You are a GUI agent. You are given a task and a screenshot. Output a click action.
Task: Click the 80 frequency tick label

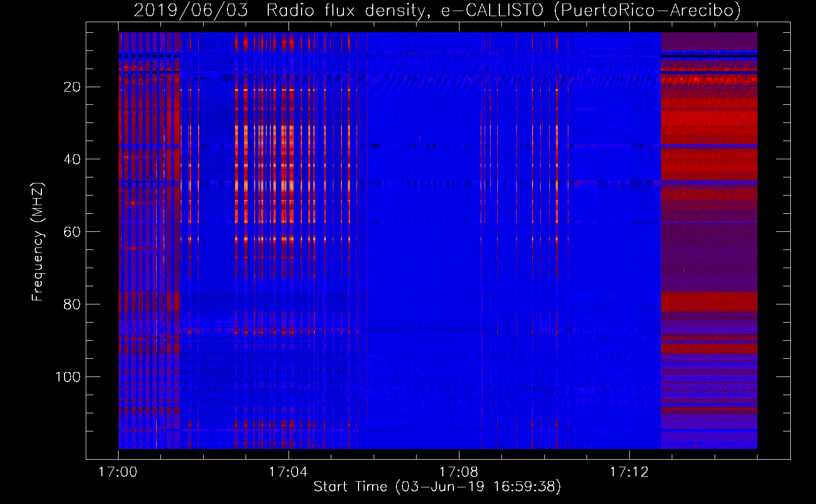[x=72, y=304]
